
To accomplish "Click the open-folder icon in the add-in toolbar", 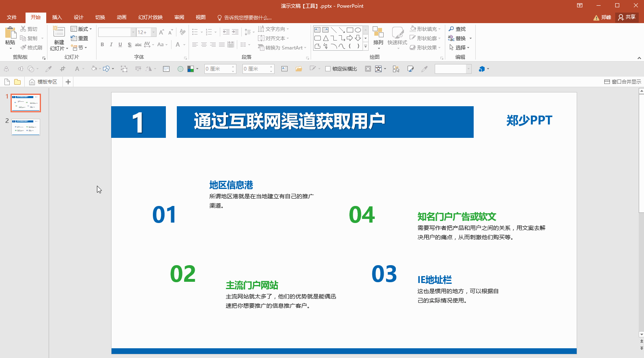I will coord(299,69).
